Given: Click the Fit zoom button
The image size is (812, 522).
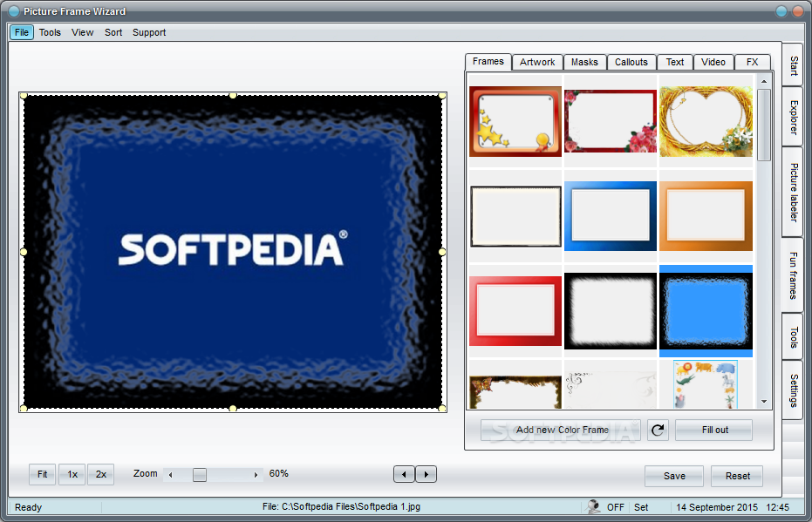Looking at the screenshot, I should [43, 474].
